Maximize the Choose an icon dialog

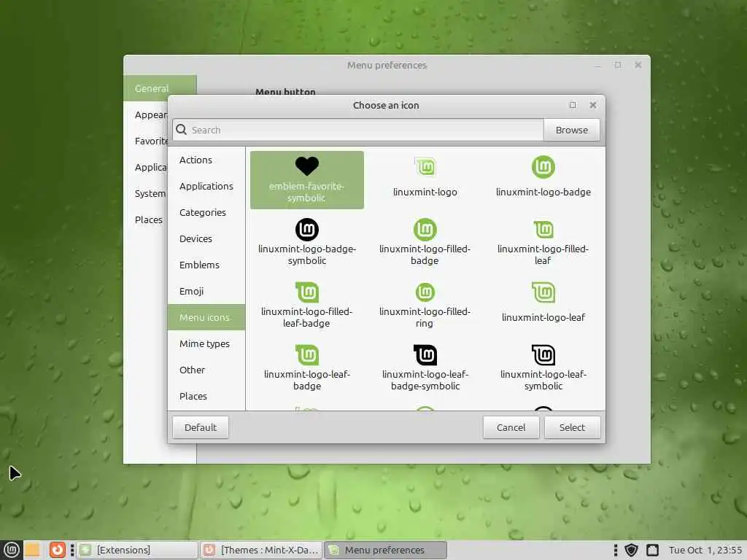(x=573, y=105)
